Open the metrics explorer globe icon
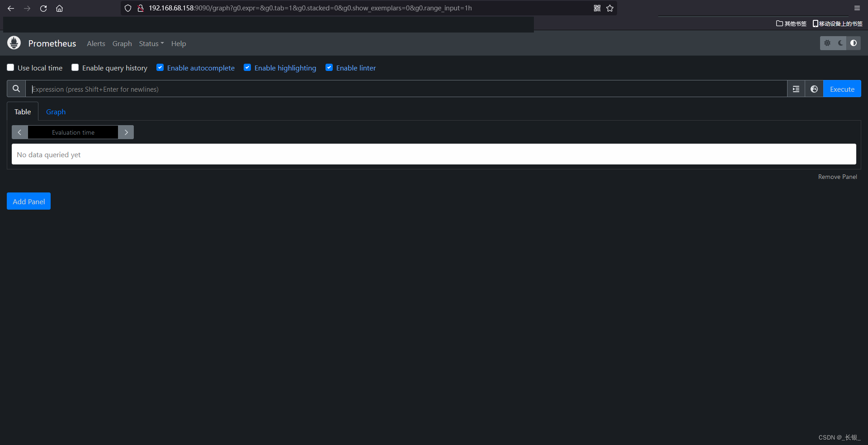Image resolution: width=868 pixels, height=445 pixels. [x=814, y=89]
